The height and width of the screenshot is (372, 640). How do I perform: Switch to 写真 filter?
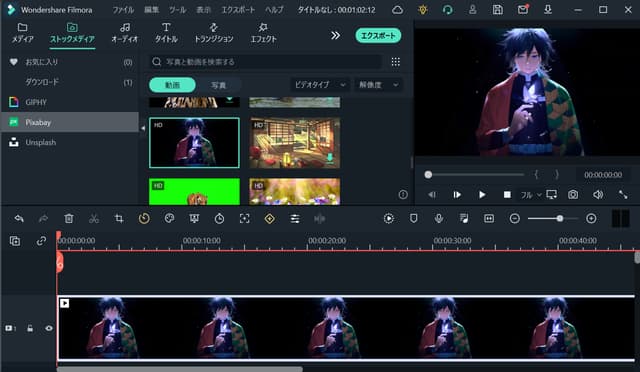218,85
